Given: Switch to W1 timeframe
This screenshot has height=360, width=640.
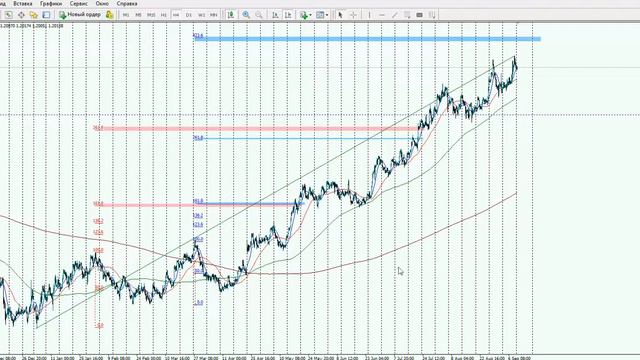Looking at the screenshot, I should point(201,15).
